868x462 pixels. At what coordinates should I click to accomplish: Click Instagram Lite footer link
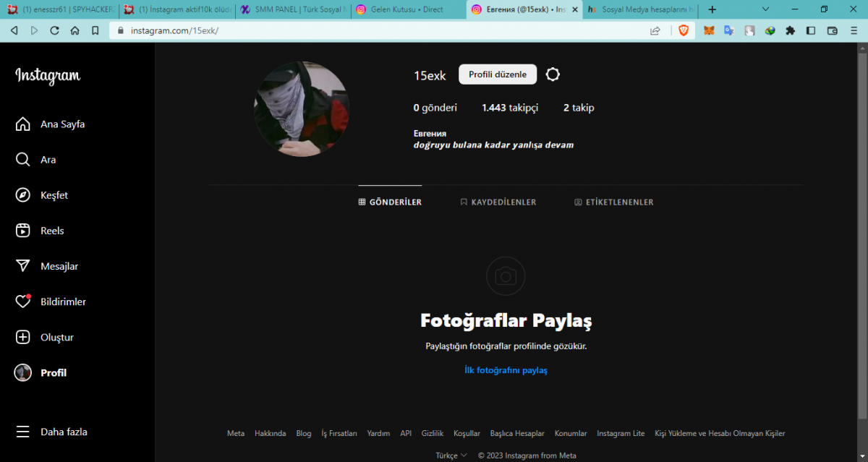[621, 434]
